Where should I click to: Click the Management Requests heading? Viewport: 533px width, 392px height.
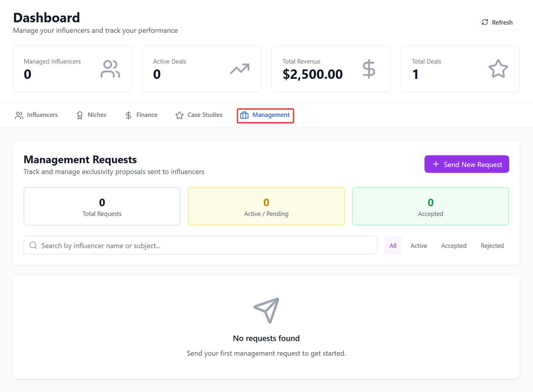tap(80, 160)
